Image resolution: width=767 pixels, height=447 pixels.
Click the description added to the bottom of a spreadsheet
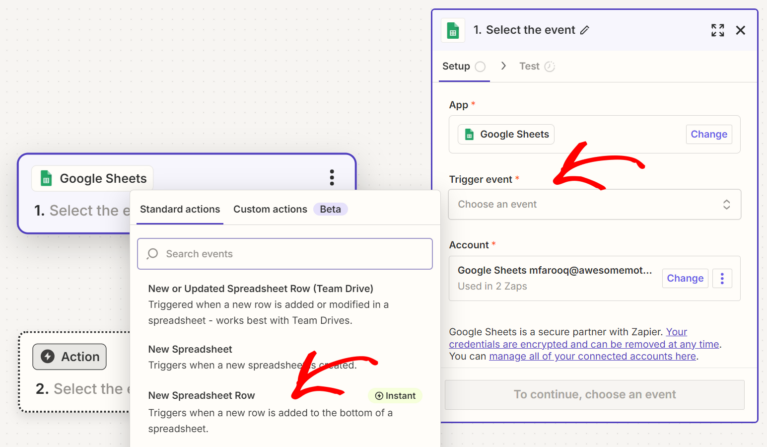tap(270, 421)
